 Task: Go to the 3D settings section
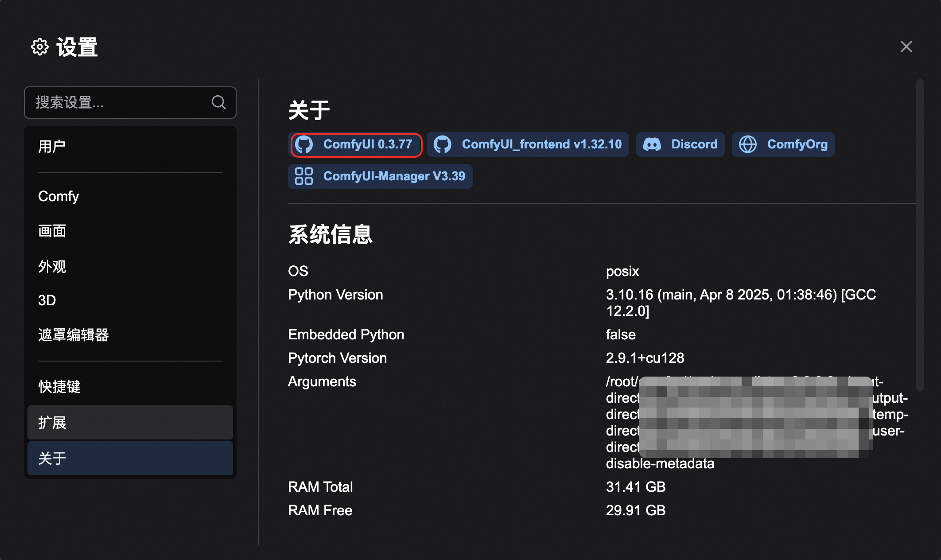(x=47, y=300)
